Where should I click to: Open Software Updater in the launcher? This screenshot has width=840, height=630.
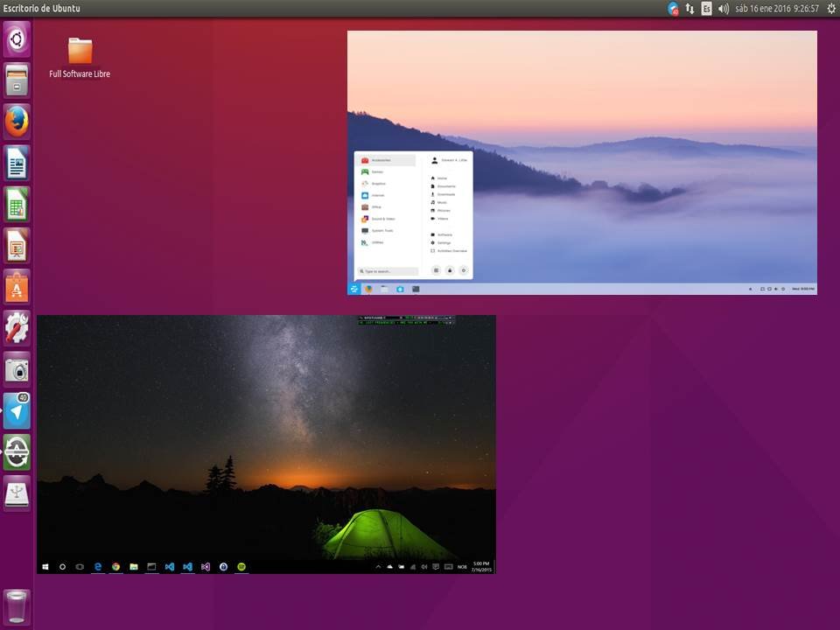point(17,452)
